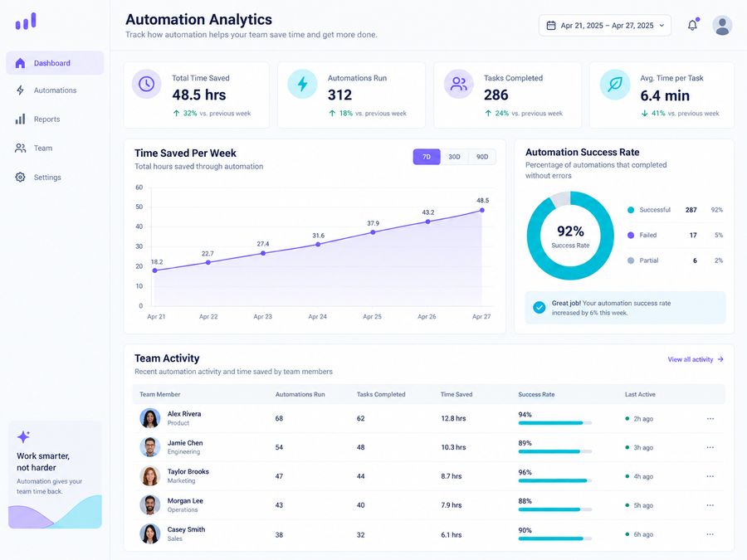
Task: Click Morgan Lee's avatar photo
Action: (149, 504)
